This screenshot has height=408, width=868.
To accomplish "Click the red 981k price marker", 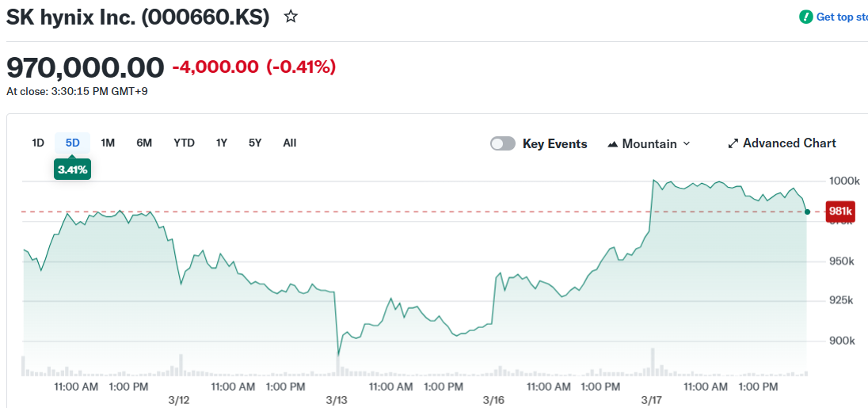I will coord(839,212).
